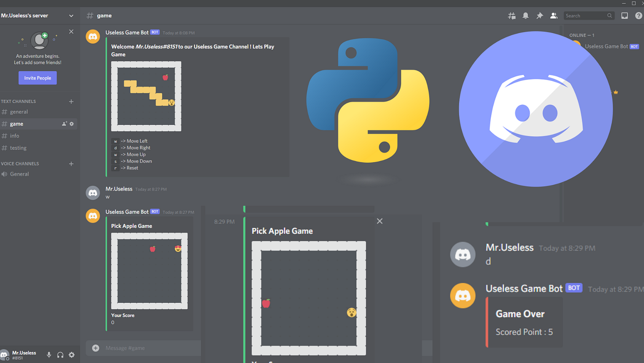Click the Useless Game Bot avatar at 8:27 PM
644x363 pixels.
click(x=93, y=215)
